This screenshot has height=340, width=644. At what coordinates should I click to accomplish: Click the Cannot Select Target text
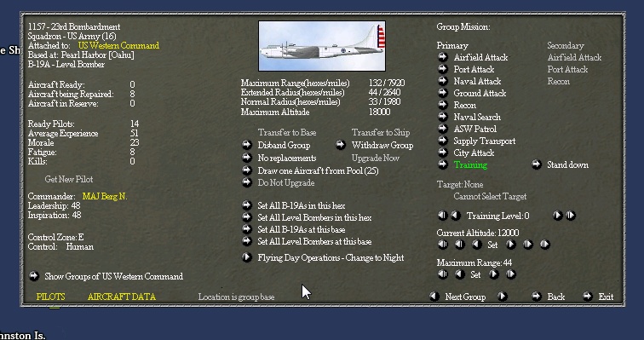(x=490, y=196)
